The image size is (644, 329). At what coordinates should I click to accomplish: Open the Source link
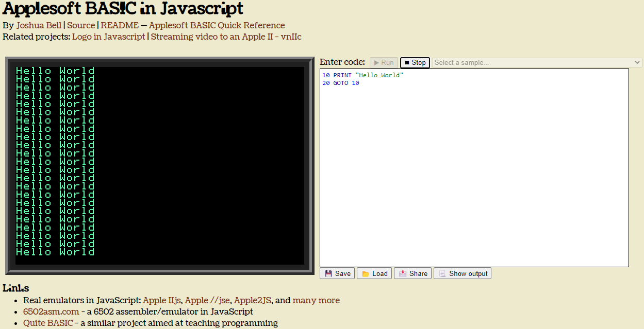point(81,25)
